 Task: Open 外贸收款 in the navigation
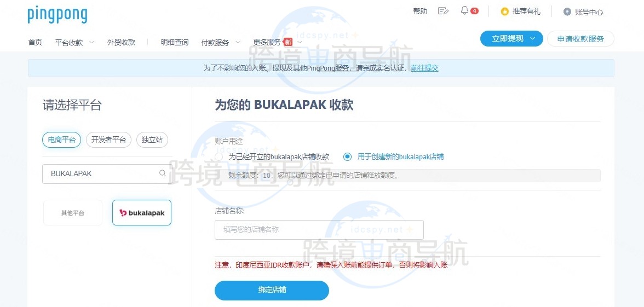[121, 42]
